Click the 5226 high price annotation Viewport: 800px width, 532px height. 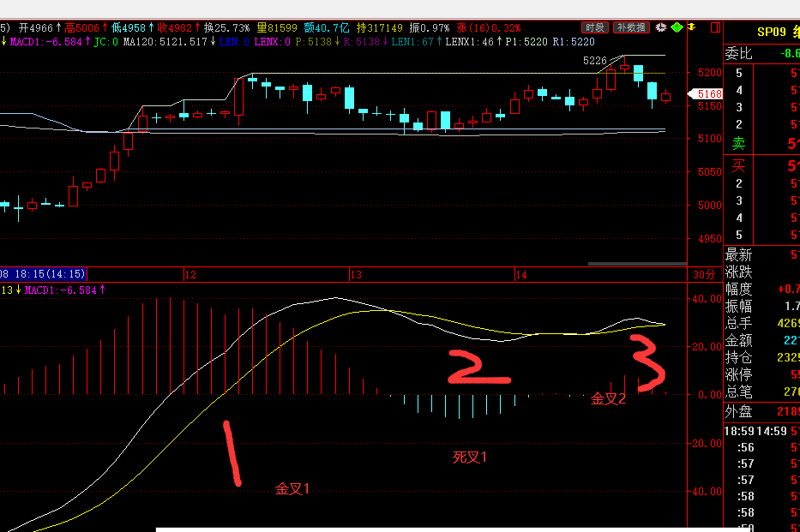click(595, 61)
